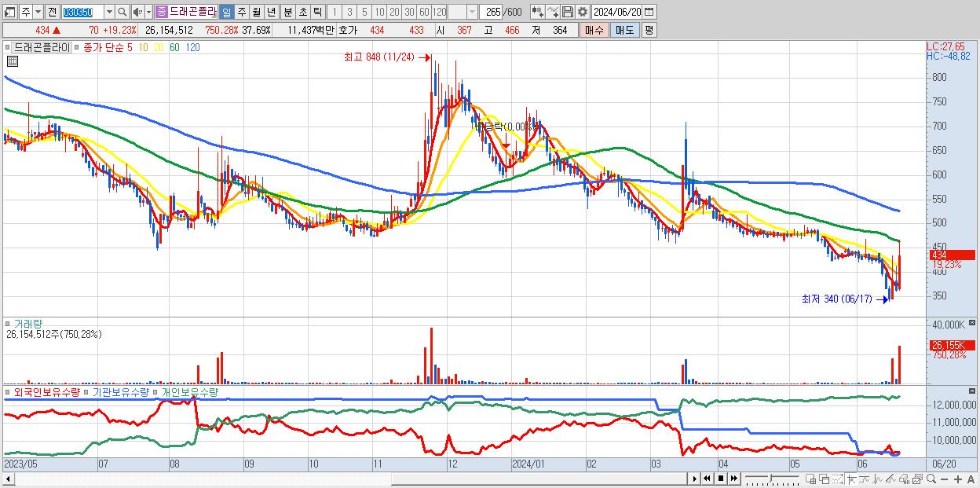Open the 주 type dropdown arrow
980x488 pixels.
click(x=38, y=12)
